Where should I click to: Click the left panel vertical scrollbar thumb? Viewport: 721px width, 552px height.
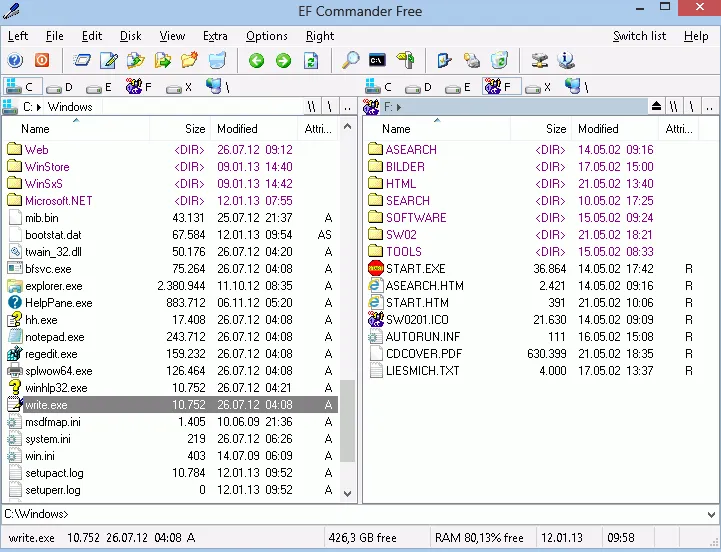[347, 421]
